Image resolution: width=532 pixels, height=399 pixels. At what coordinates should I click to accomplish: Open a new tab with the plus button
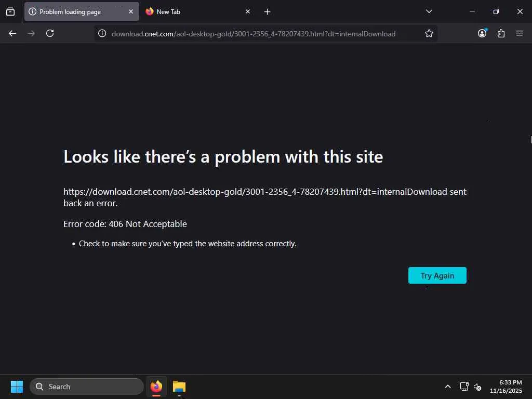[268, 12]
